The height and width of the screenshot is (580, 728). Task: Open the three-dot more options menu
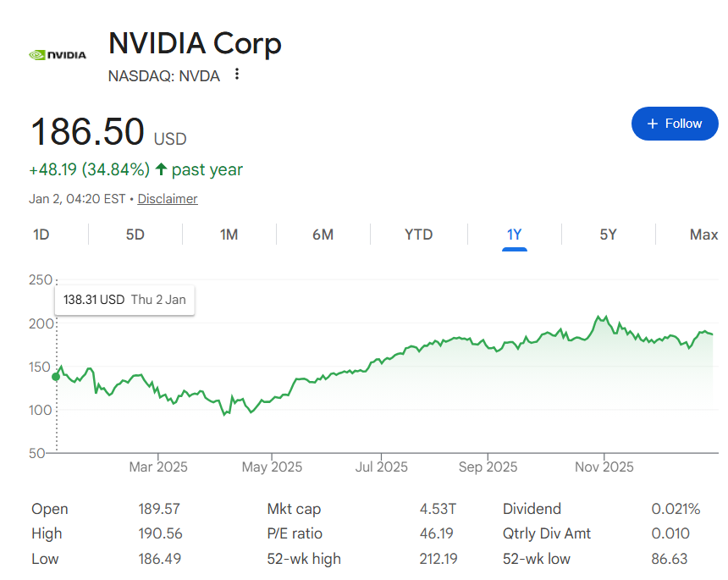[x=237, y=75]
